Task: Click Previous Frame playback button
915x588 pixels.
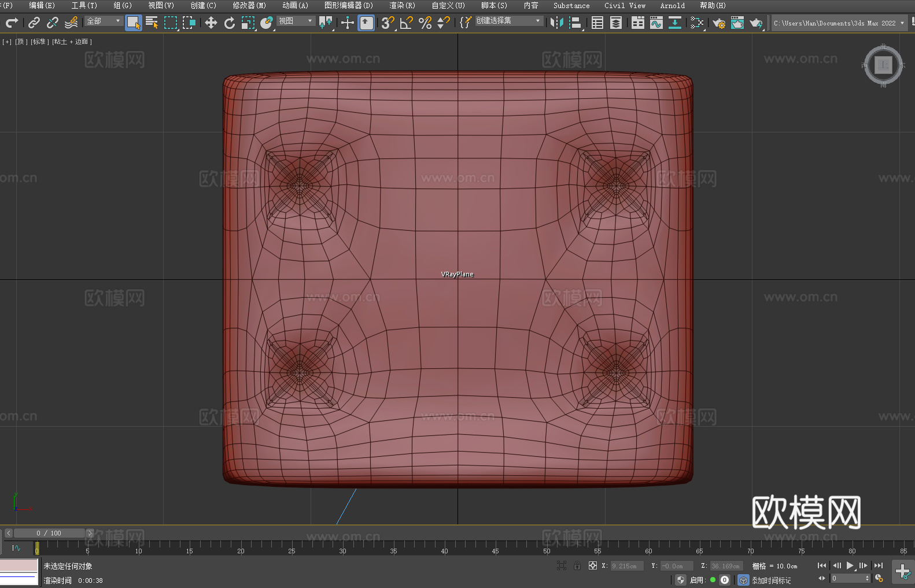Action: (x=836, y=565)
